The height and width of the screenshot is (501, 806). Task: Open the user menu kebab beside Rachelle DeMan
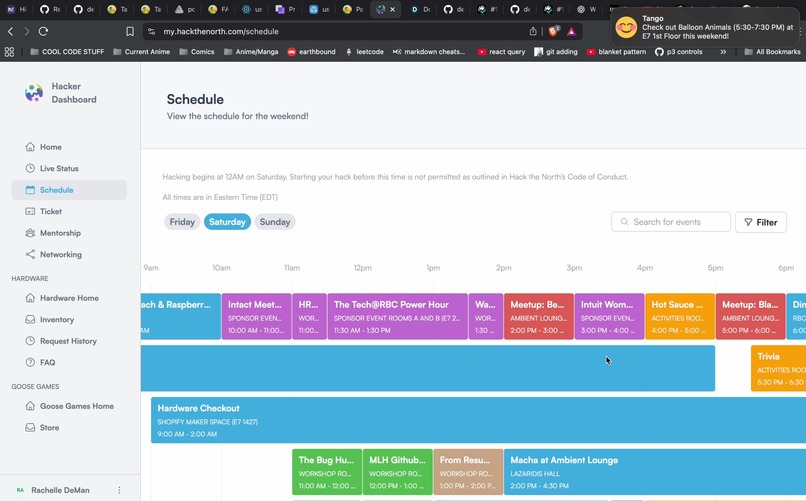(119, 490)
